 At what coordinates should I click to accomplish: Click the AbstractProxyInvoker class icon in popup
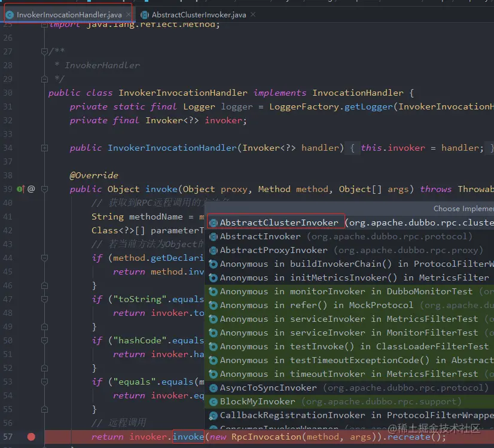(x=214, y=251)
